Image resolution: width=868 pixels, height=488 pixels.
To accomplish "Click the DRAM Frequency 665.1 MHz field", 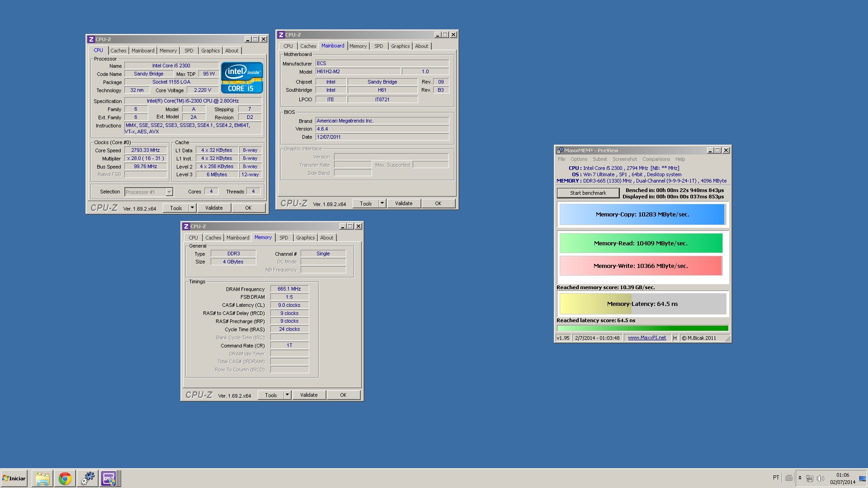I will (289, 289).
